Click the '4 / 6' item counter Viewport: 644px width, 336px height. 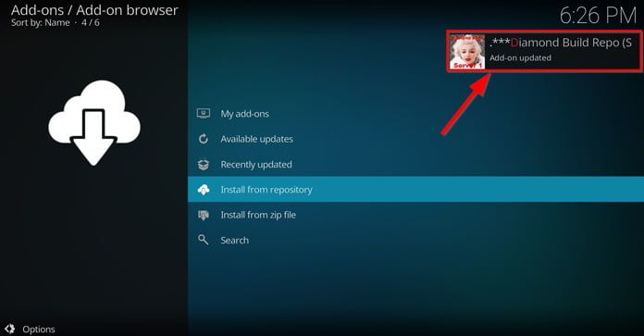click(91, 22)
